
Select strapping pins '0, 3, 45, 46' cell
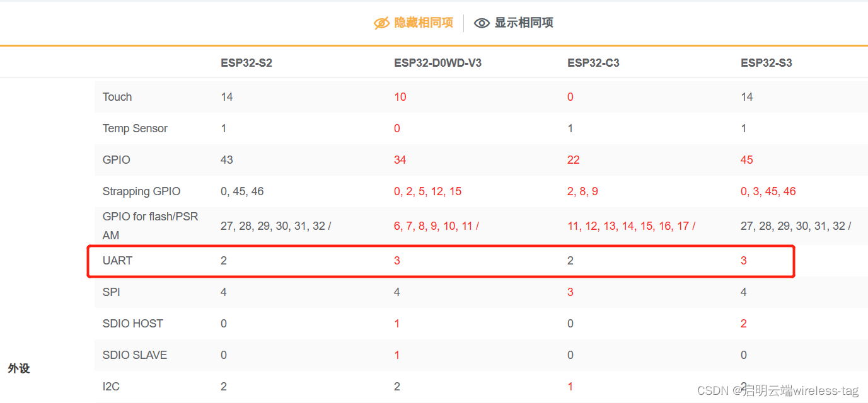768,191
